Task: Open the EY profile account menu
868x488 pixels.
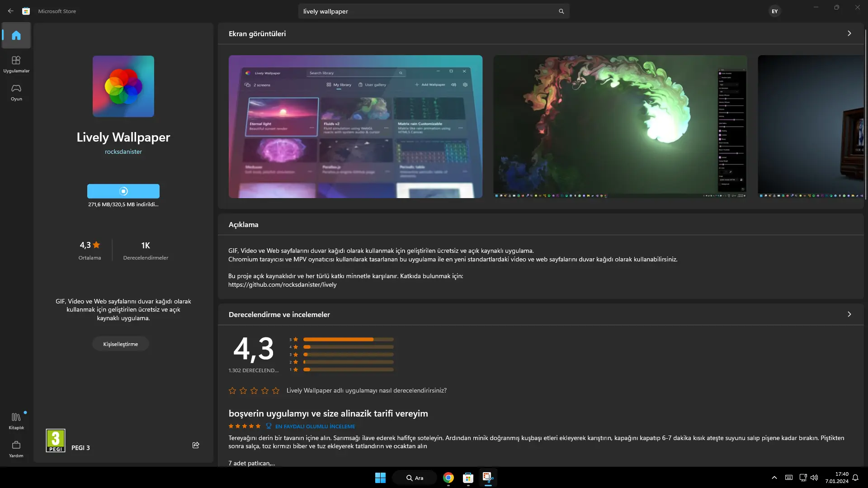Action: pyautogui.click(x=774, y=11)
